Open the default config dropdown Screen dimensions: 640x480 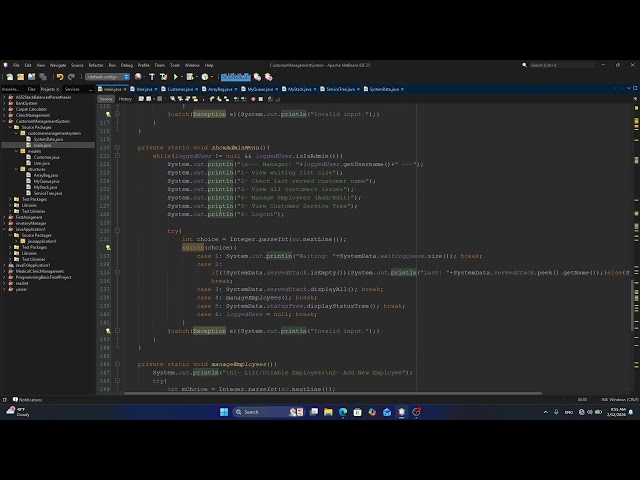[107, 77]
